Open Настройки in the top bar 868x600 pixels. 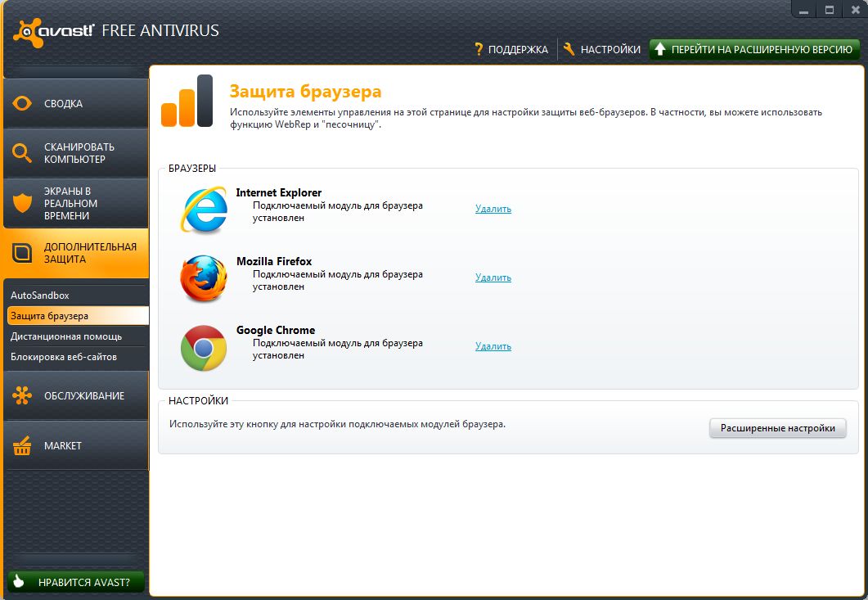coord(602,49)
